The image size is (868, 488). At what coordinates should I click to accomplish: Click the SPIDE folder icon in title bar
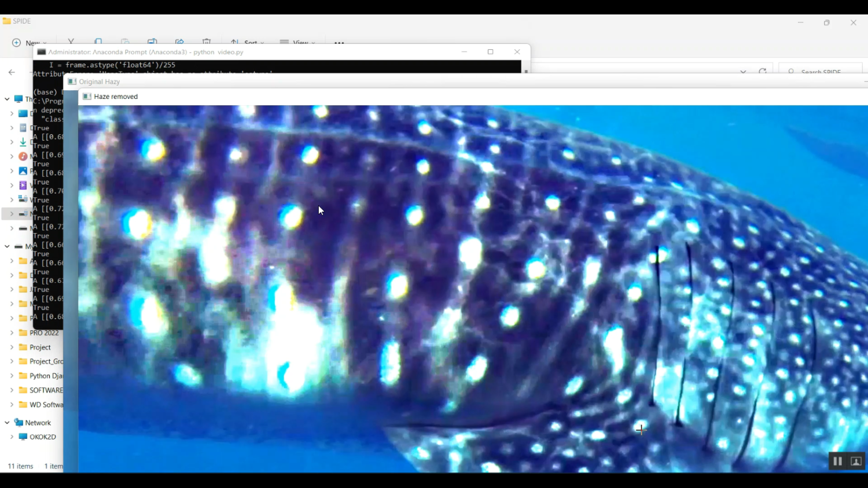pos(6,21)
